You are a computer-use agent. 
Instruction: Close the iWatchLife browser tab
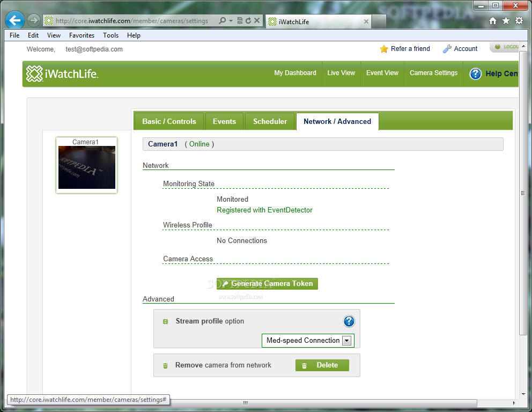point(366,21)
